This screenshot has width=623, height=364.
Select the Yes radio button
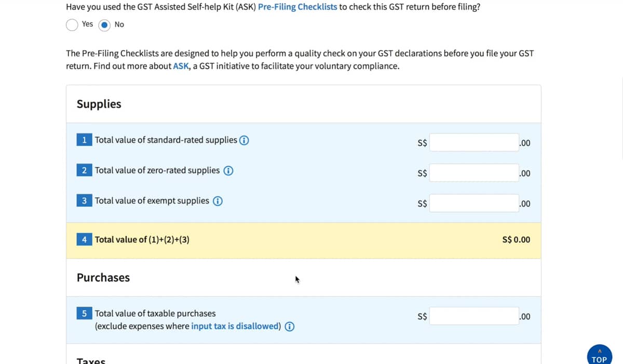(72, 24)
